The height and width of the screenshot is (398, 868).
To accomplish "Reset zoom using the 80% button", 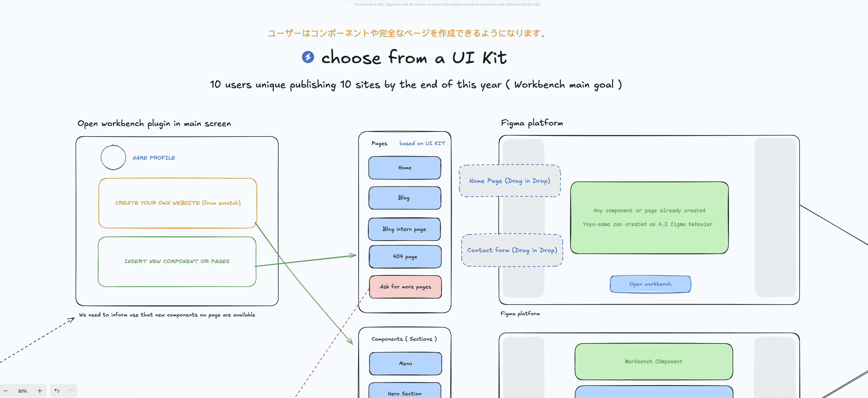I will [23, 391].
